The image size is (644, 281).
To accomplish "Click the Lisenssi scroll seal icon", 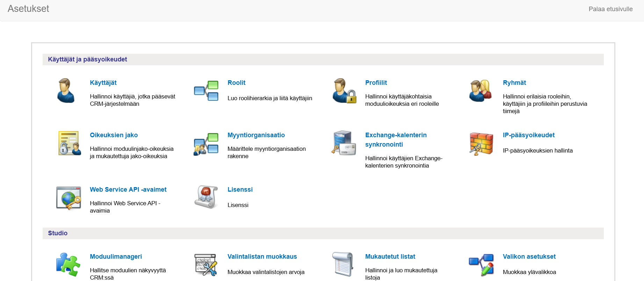I will (x=206, y=197).
